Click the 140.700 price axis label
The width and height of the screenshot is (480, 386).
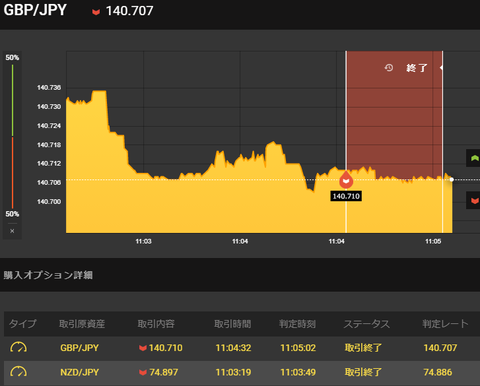click(49, 202)
